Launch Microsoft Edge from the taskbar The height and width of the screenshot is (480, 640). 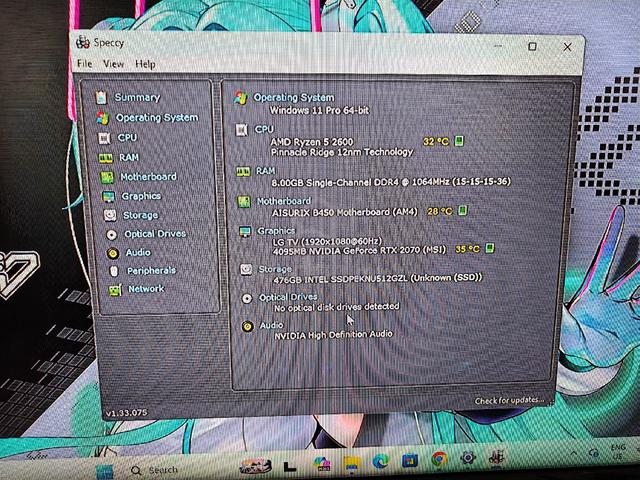pyautogui.click(x=380, y=461)
